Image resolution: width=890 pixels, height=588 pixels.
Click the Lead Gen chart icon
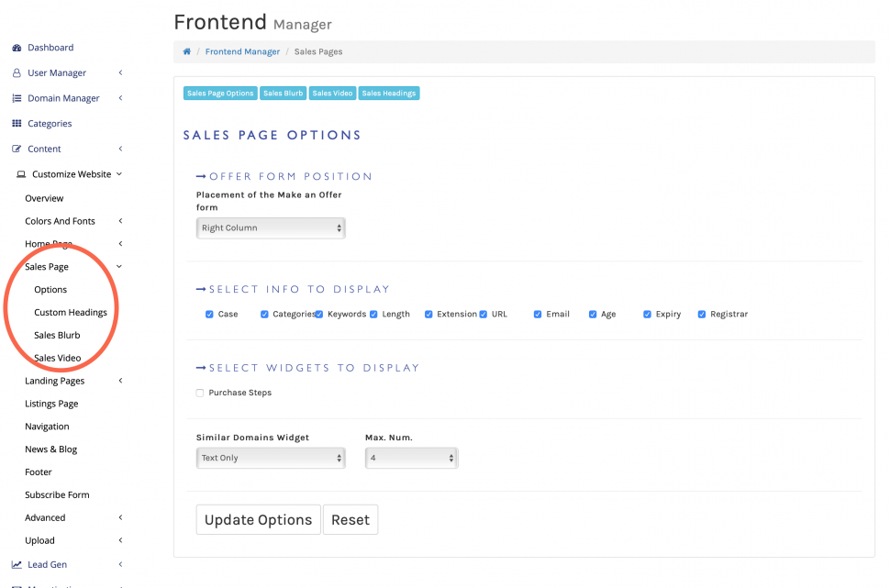(17, 565)
